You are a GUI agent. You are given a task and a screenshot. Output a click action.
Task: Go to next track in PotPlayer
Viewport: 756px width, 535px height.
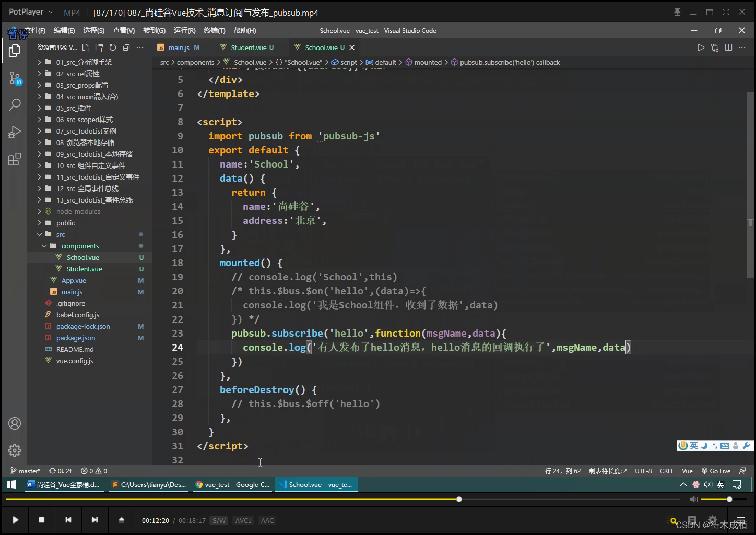[x=95, y=520]
